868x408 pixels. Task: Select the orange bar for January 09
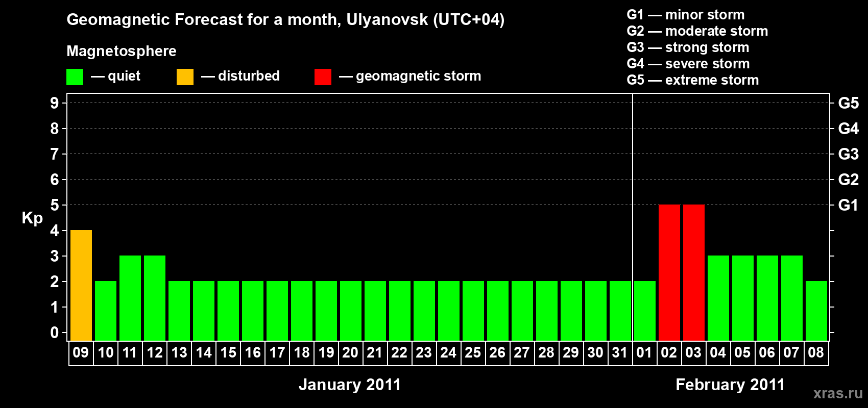81,285
